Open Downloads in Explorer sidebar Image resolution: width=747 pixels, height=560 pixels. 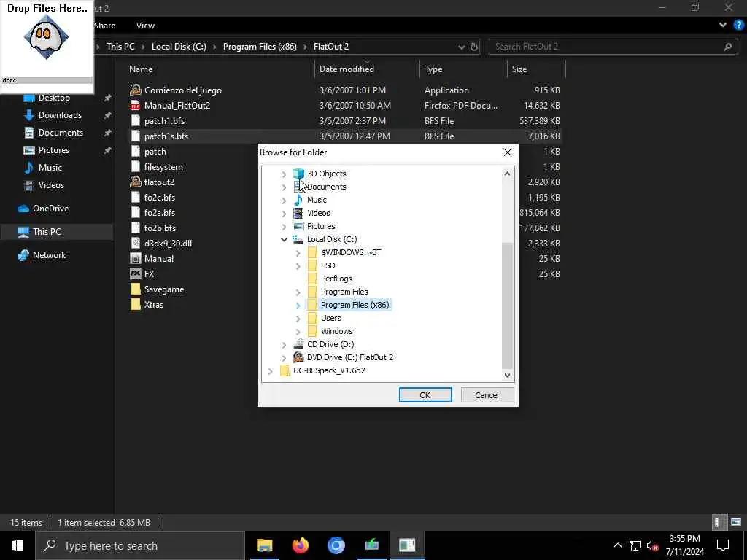pos(60,114)
